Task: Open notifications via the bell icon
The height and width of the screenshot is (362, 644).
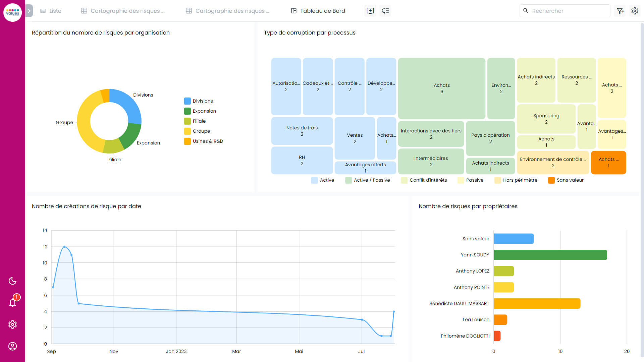Action: (12, 303)
